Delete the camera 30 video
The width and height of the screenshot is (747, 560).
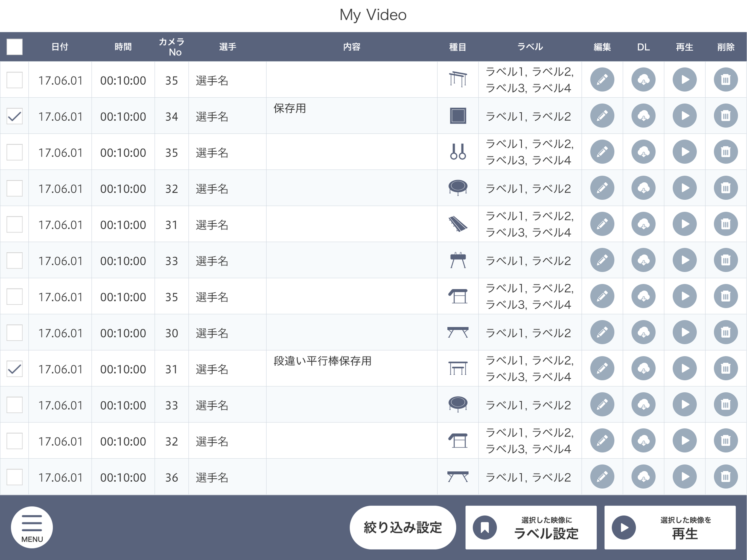click(726, 332)
